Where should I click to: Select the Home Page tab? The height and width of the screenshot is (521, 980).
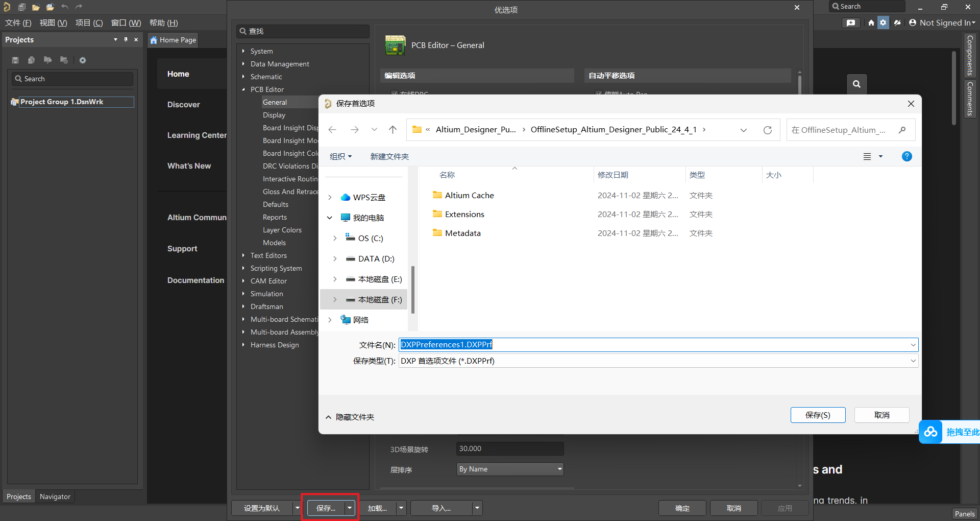tap(173, 40)
